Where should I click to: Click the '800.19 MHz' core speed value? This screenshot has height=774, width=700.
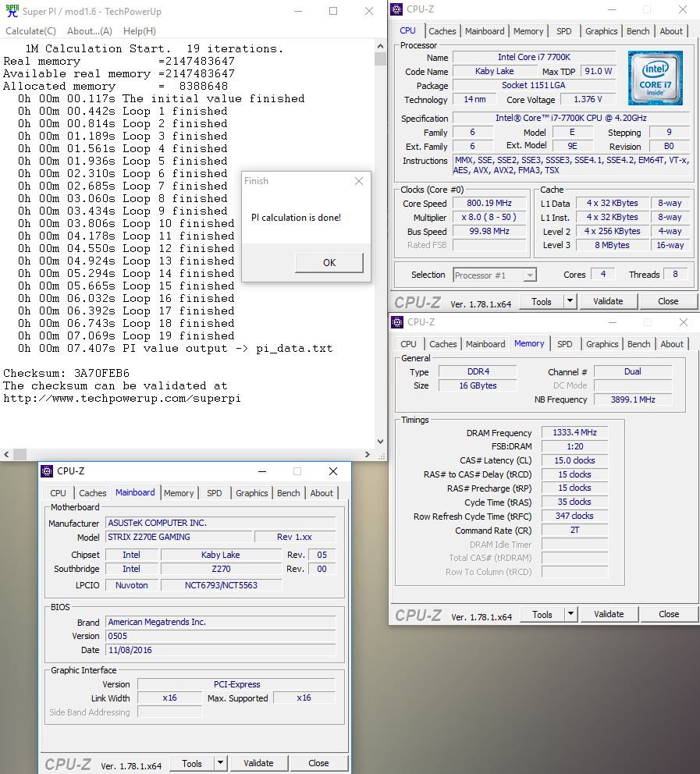point(489,204)
